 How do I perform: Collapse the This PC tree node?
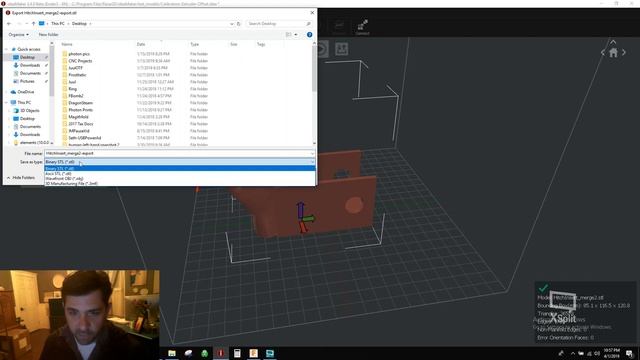(x=7, y=102)
